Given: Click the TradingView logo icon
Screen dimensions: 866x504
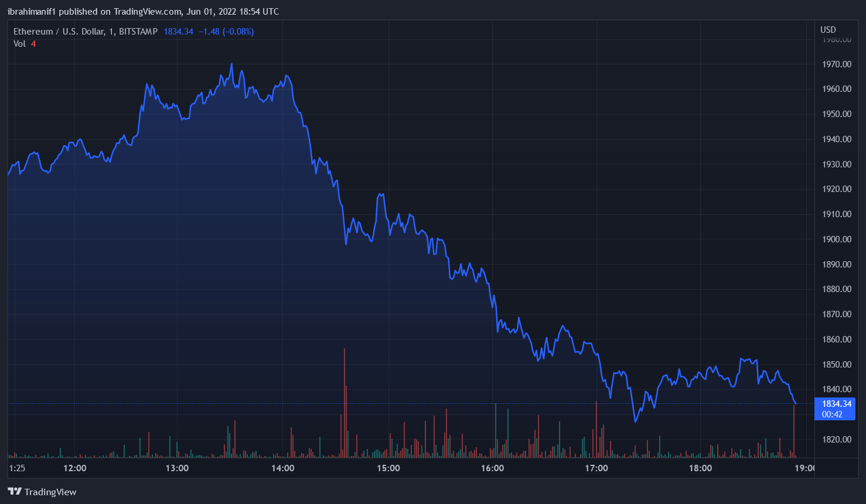Looking at the screenshot, I should click(x=15, y=492).
